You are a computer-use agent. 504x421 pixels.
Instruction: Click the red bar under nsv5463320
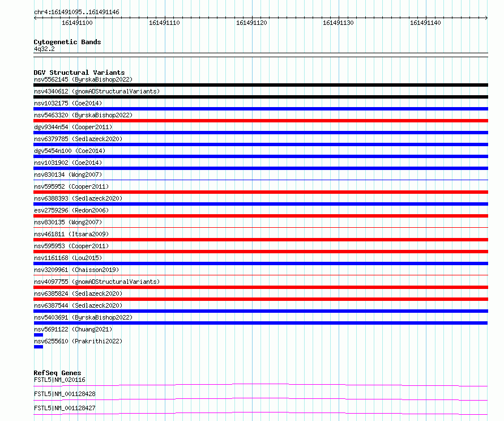260,121
